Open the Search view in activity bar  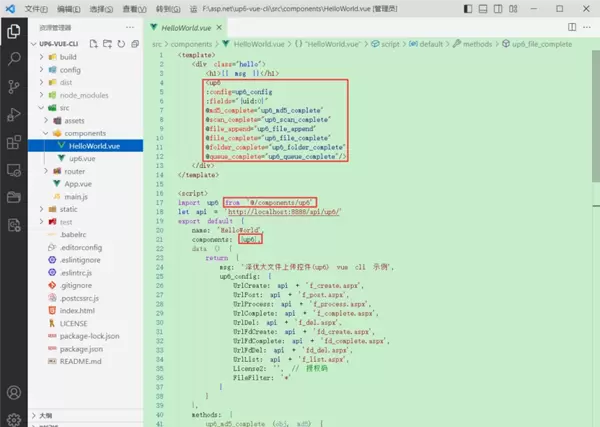[x=14, y=59]
